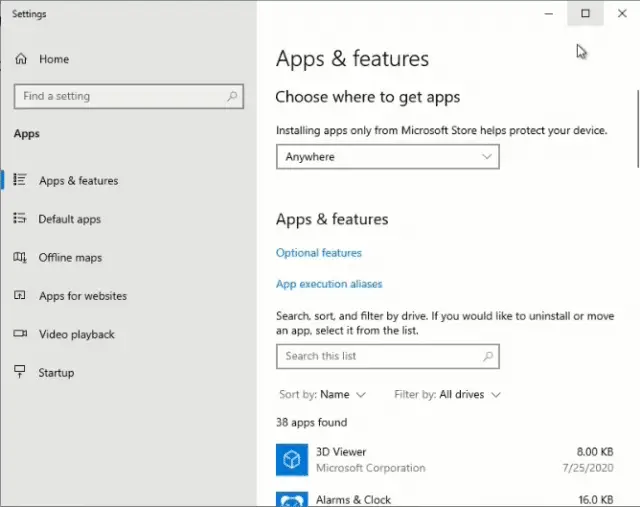Viewport: 640px width, 507px height.
Task: Click the Alarms & Clock app icon
Action: click(292, 499)
